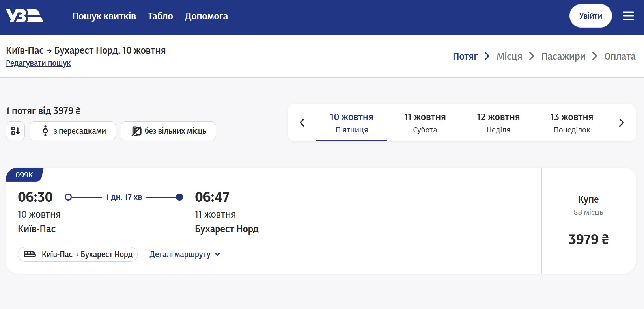Select the 12 жовтня Неділя tab
The height and width of the screenshot is (309, 644).
tap(498, 123)
